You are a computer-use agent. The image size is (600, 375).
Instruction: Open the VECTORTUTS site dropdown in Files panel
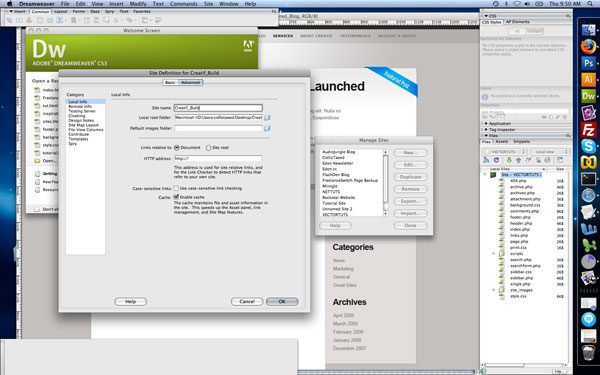(504, 152)
